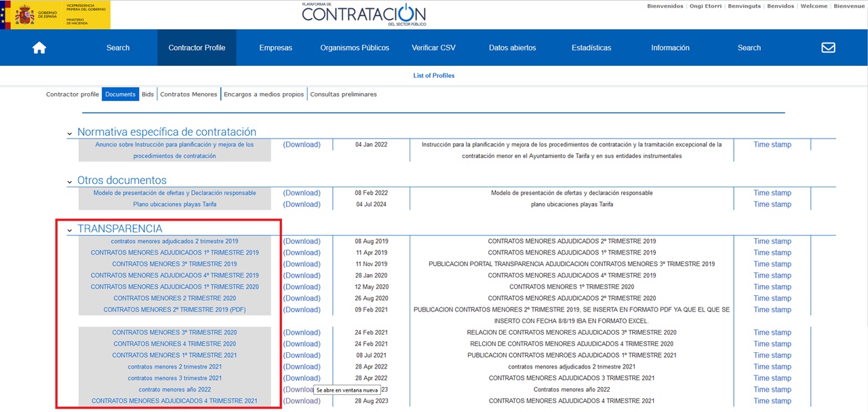Download the file dated 26 Aug 2020
The height and width of the screenshot is (412, 868).
pos(302,298)
